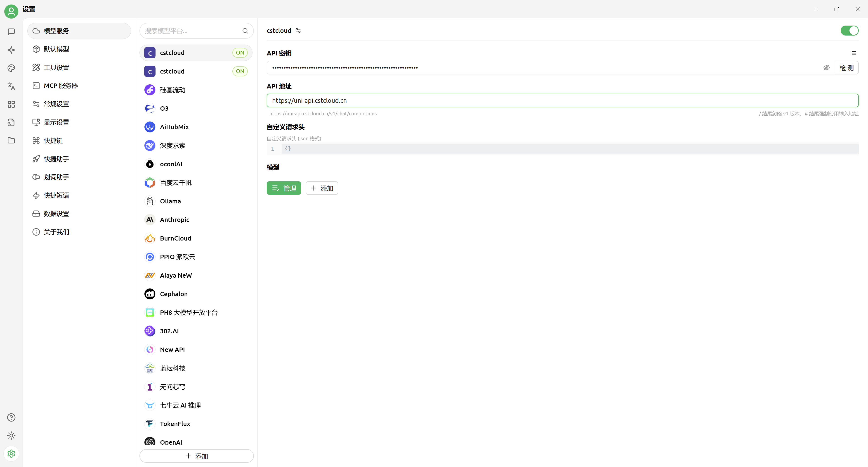Open the chat assistant sidebar icon
Image resolution: width=868 pixels, height=467 pixels.
pyautogui.click(x=11, y=32)
